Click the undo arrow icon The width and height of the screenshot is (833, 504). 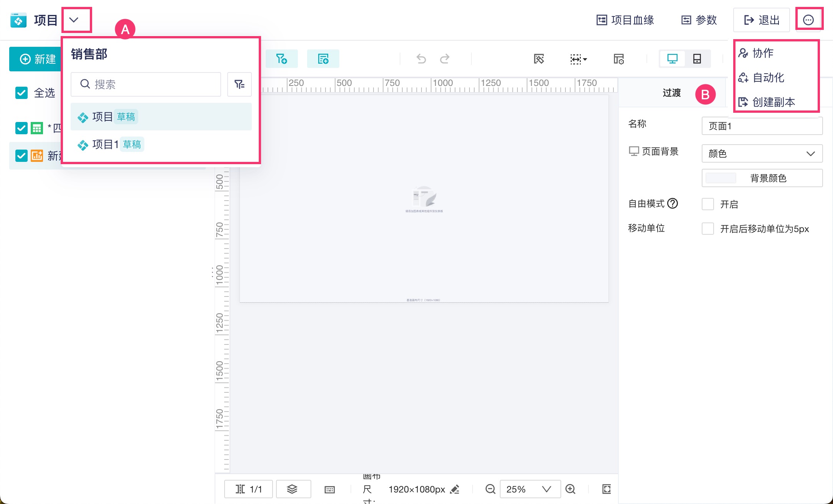point(421,59)
